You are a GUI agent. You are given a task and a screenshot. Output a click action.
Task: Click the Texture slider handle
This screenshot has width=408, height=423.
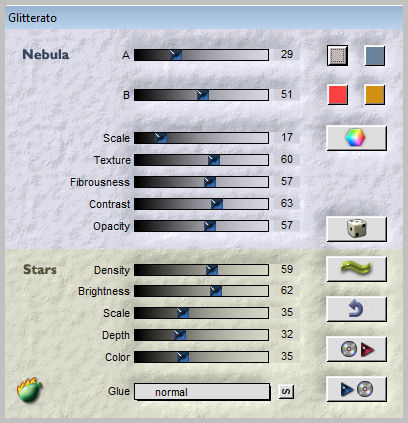pos(214,160)
